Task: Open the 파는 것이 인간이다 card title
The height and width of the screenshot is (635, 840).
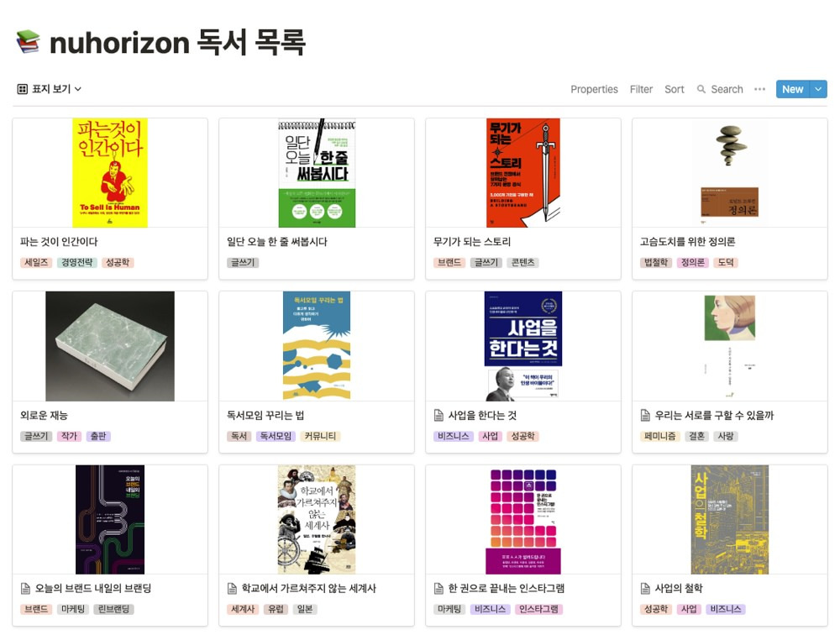Action: coord(59,242)
